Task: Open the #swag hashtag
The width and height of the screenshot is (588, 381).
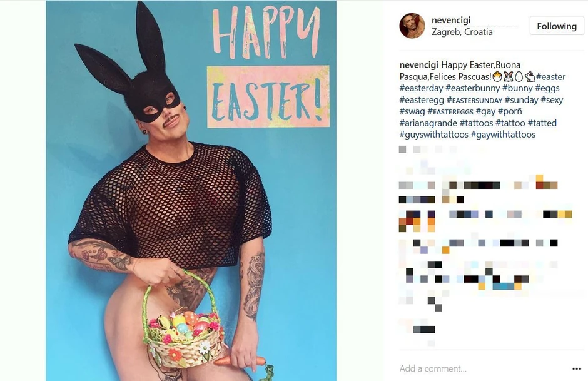Action: point(412,111)
